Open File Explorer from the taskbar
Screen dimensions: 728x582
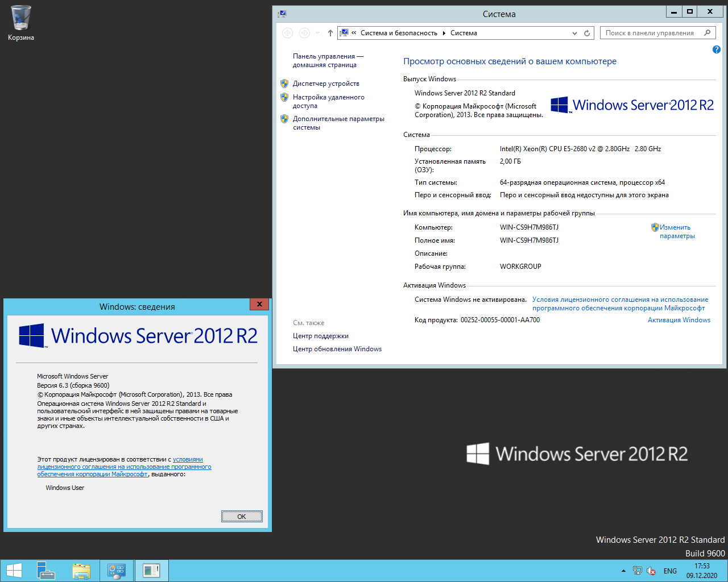coord(81,571)
